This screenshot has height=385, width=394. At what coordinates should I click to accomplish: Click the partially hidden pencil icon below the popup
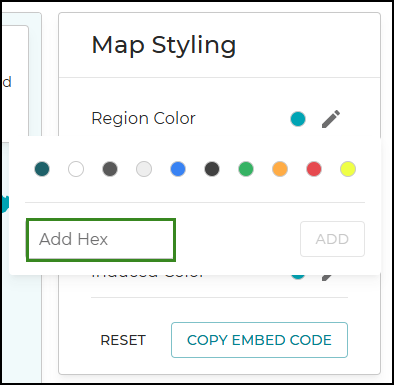(x=327, y=277)
